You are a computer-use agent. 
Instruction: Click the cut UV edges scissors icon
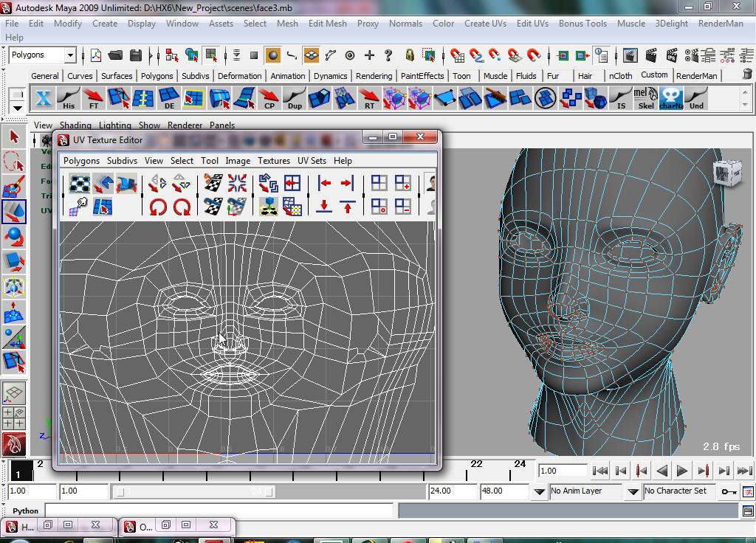[x=213, y=184]
